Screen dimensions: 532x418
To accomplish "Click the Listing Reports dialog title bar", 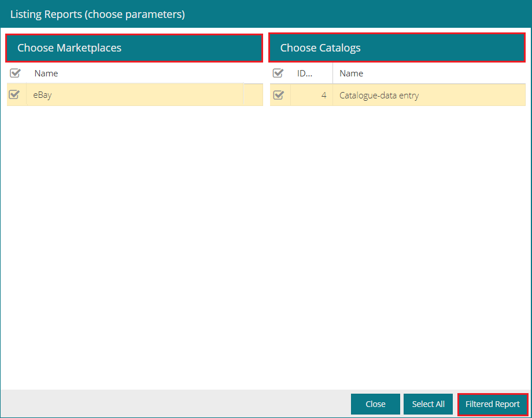I will pos(266,14).
